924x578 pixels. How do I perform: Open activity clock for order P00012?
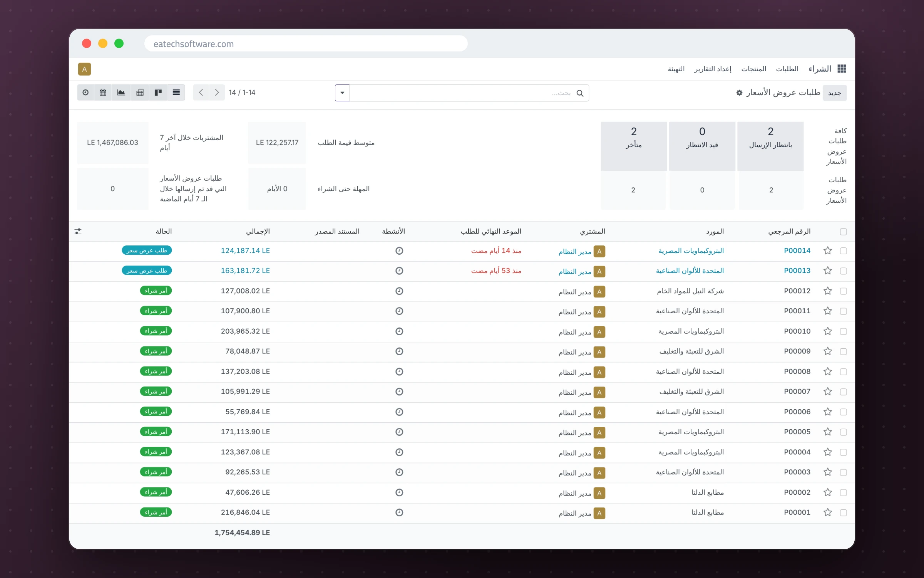(x=399, y=291)
